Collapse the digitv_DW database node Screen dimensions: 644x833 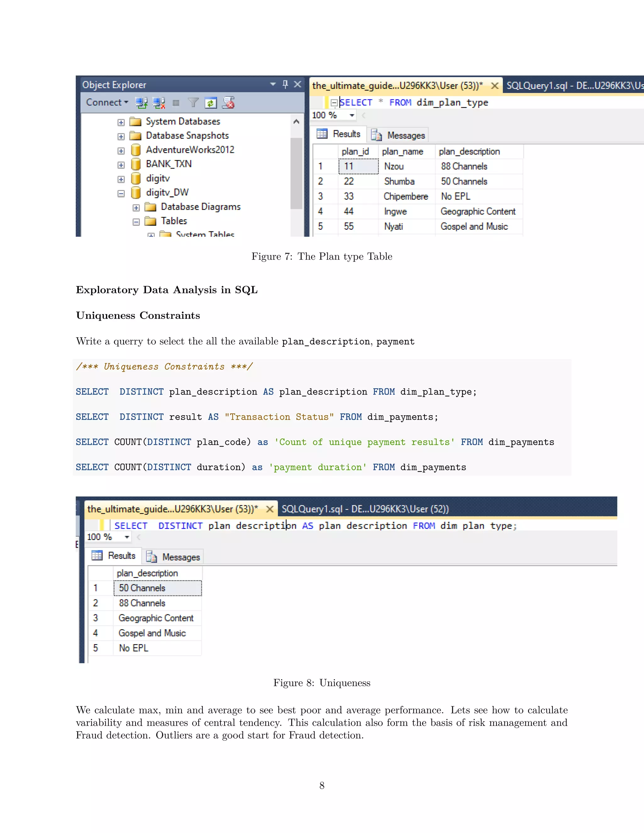[121, 193]
